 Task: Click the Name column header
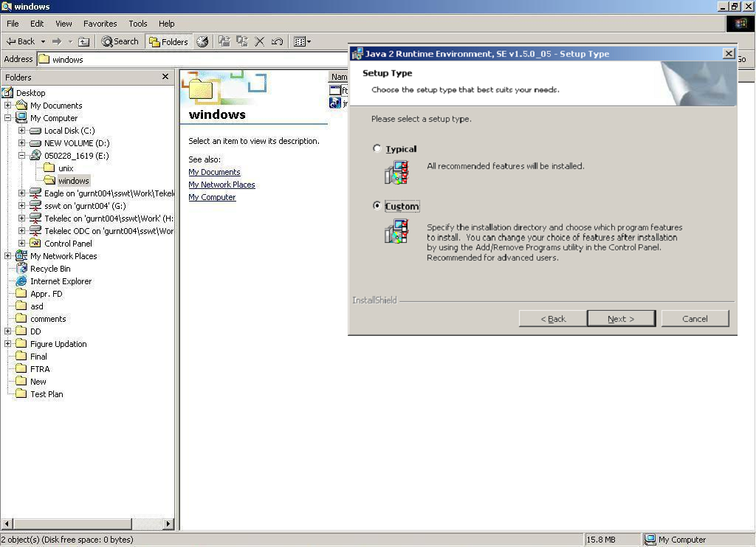point(338,77)
